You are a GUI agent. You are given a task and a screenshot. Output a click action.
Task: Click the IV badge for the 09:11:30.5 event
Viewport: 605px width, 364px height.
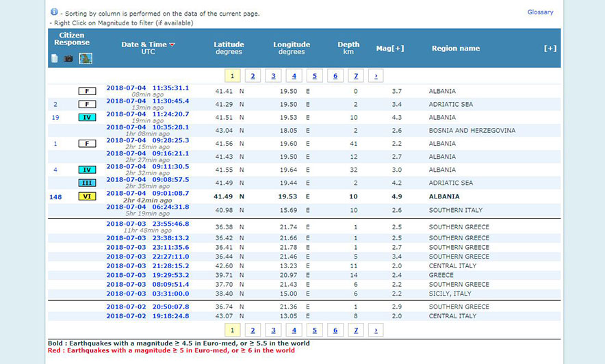[x=87, y=170]
